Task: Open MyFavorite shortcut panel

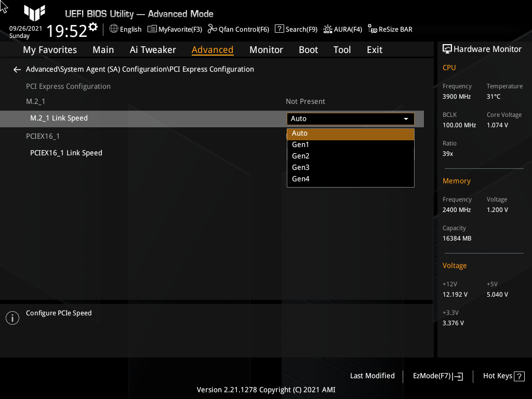Action: click(x=175, y=29)
